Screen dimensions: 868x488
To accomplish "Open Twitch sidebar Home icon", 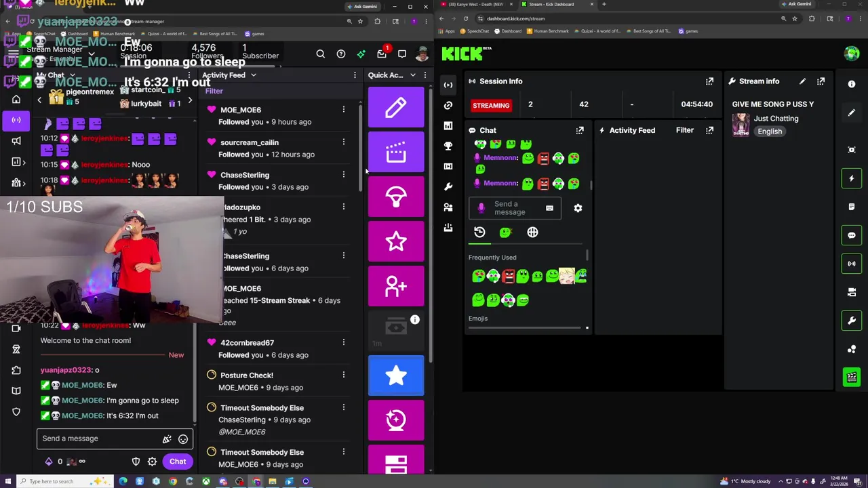I will [x=16, y=100].
